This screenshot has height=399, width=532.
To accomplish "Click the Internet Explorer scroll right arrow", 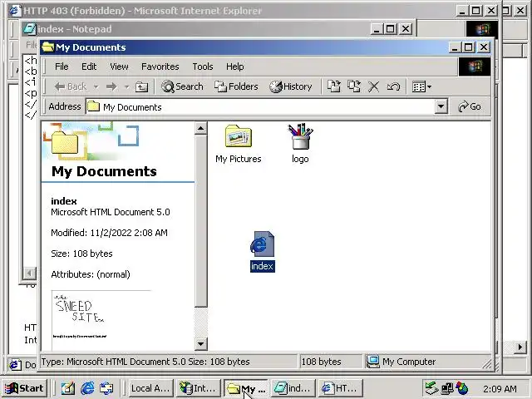I will (520, 347).
